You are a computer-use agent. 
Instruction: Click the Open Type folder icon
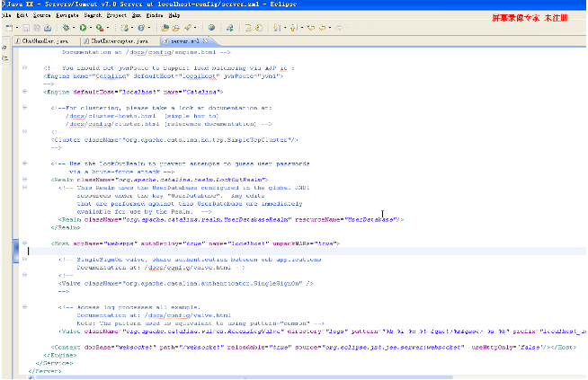[165, 28]
